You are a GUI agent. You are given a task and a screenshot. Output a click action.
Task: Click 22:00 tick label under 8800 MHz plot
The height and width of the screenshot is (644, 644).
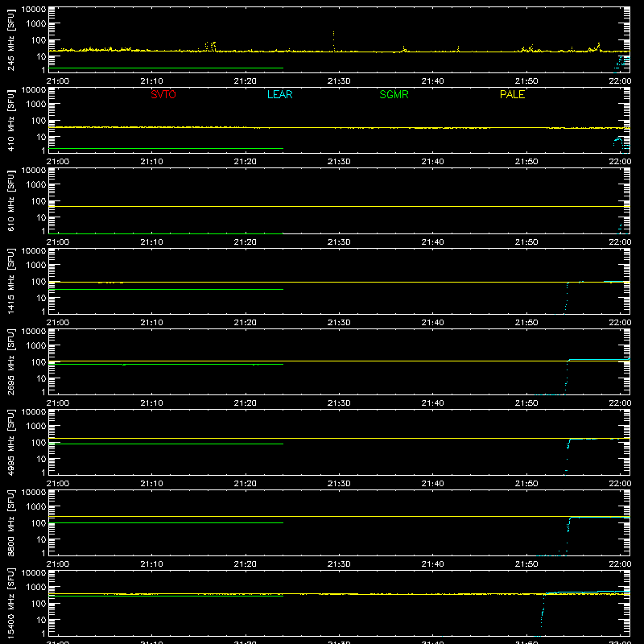pyautogui.click(x=620, y=564)
